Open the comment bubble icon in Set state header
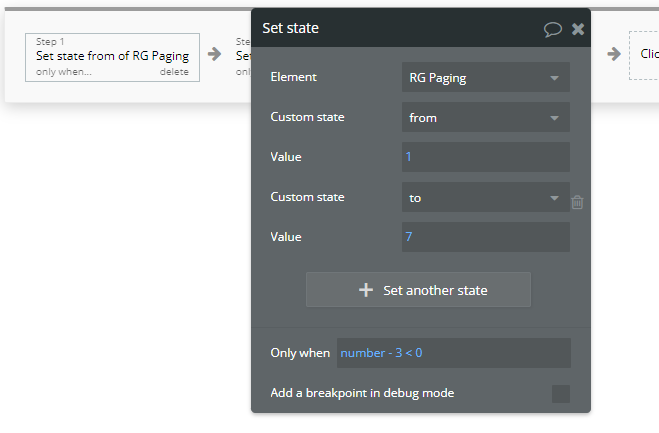The height and width of the screenshot is (433, 659). 553,29
